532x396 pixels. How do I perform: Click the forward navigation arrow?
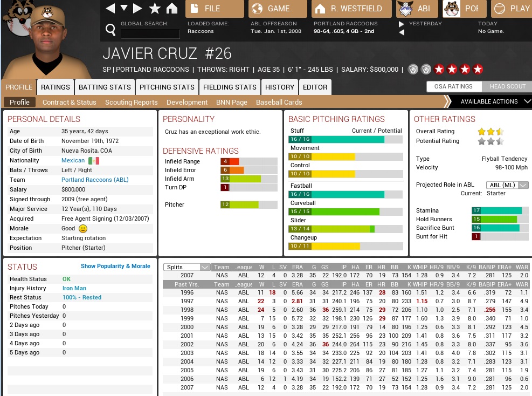tap(138, 8)
